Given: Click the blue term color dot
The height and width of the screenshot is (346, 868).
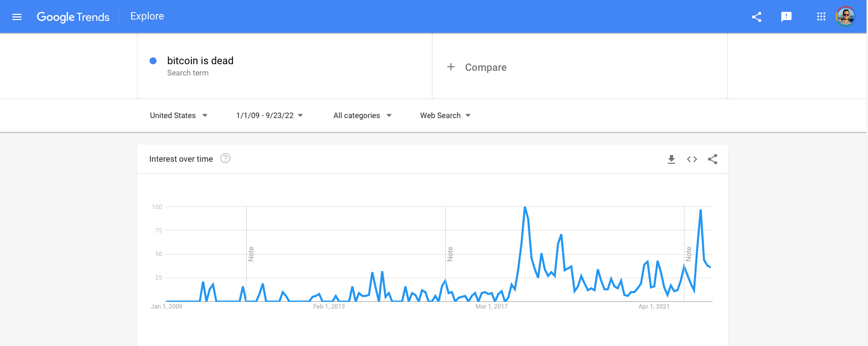Looking at the screenshot, I should click(153, 61).
